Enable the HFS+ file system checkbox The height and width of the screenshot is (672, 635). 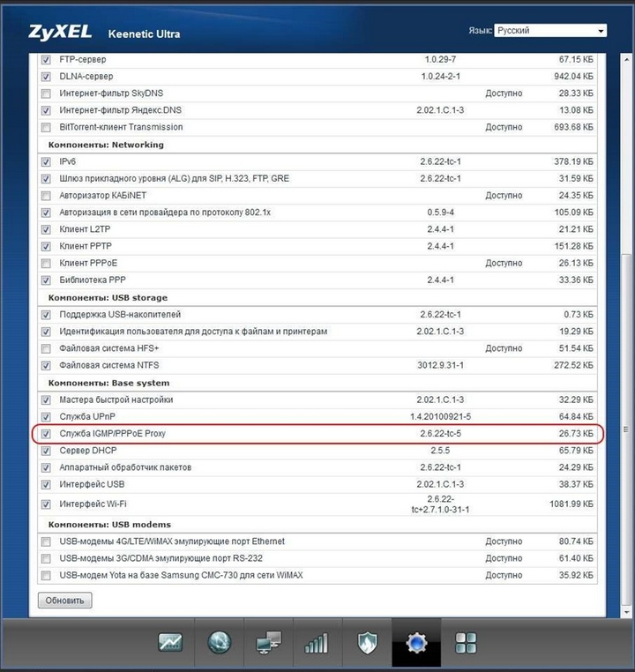pyautogui.click(x=46, y=348)
